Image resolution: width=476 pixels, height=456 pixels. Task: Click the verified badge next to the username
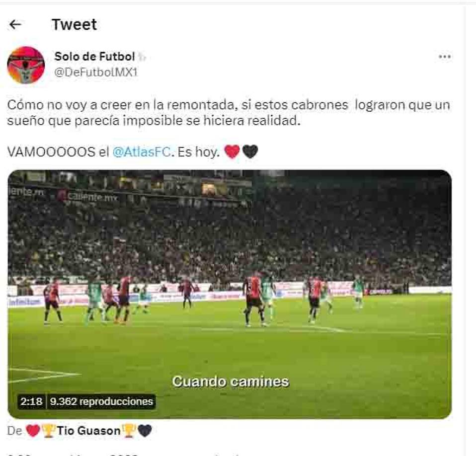point(141,56)
